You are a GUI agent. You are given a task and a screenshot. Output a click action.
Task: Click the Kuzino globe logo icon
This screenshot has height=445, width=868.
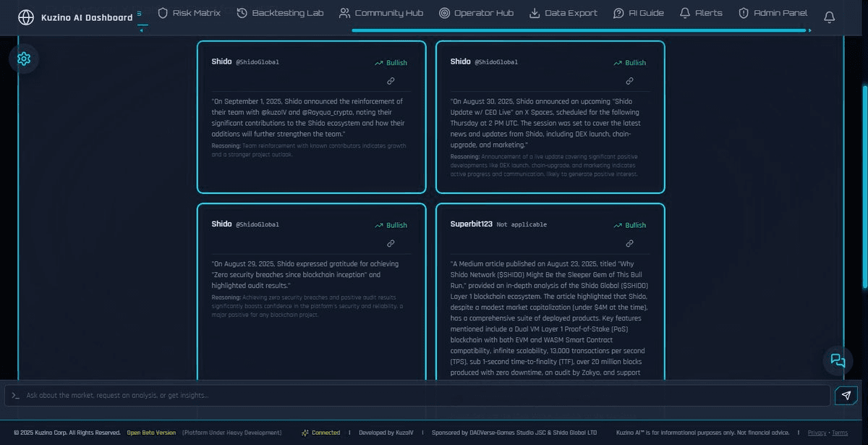pyautogui.click(x=26, y=17)
